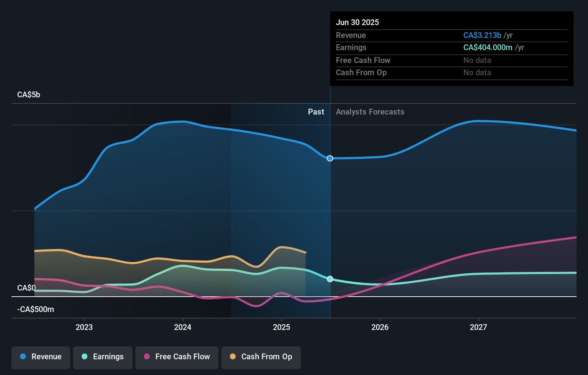Screen dimensions: 588x375
Task: Click the teal Earnings legend dot
Action: tap(85, 357)
